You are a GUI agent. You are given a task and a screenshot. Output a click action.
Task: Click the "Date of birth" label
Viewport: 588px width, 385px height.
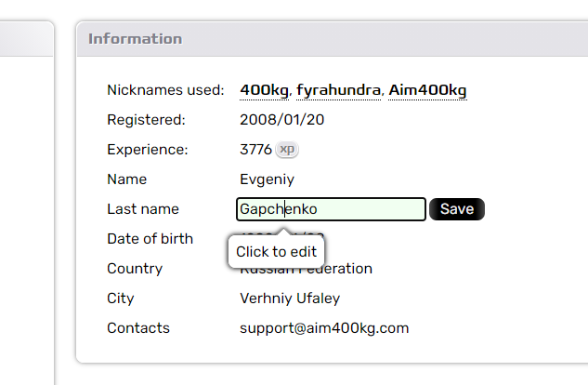150,239
